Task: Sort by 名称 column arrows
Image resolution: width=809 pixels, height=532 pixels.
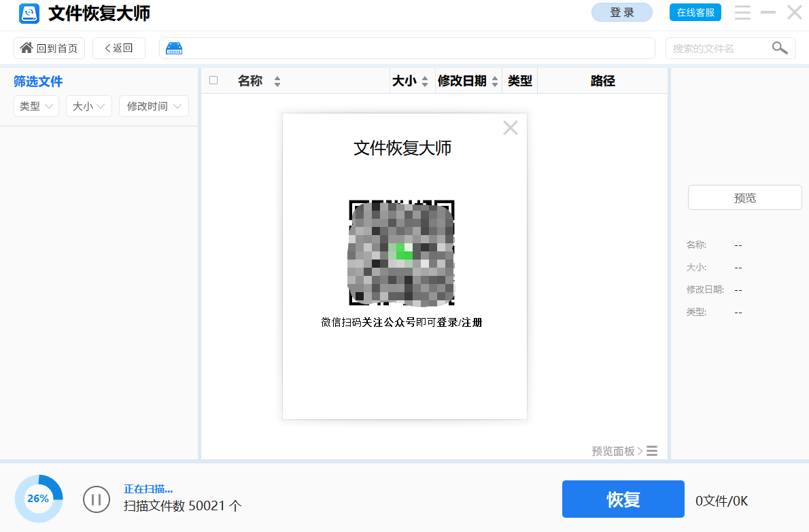Action: tap(277, 81)
